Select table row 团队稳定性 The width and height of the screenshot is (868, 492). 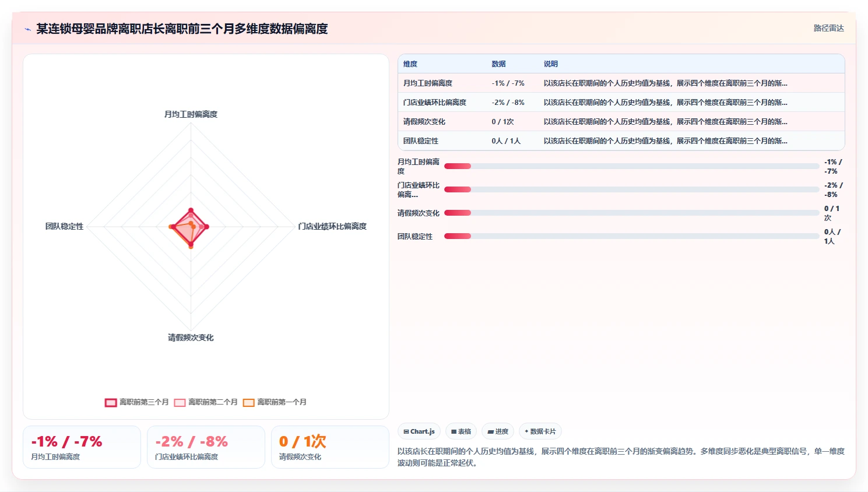(621, 141)
